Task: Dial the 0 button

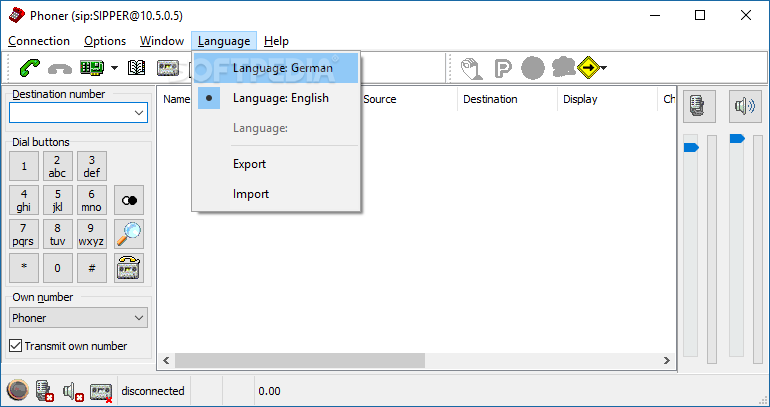Action: point(57,268)
